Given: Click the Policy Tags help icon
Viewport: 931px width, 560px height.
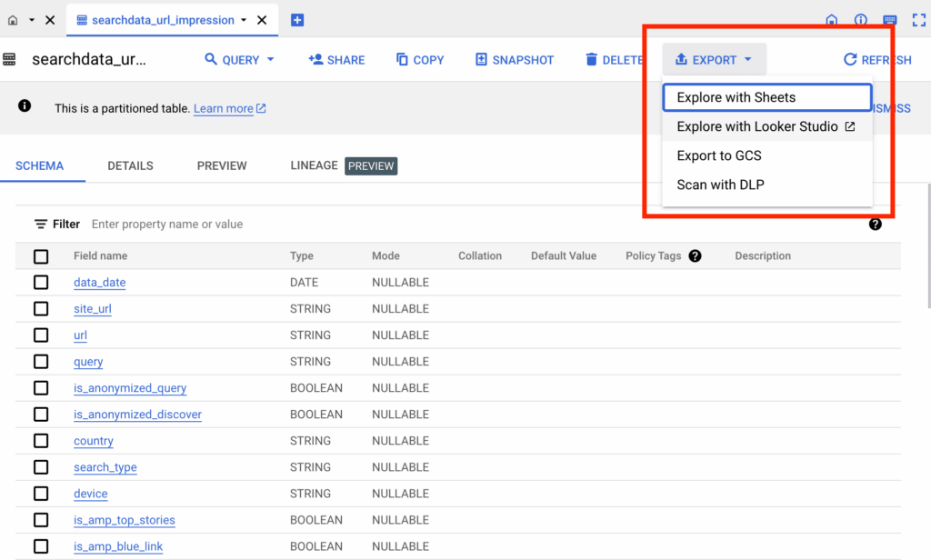Looking at the screenshot, I should pos(696,256).
